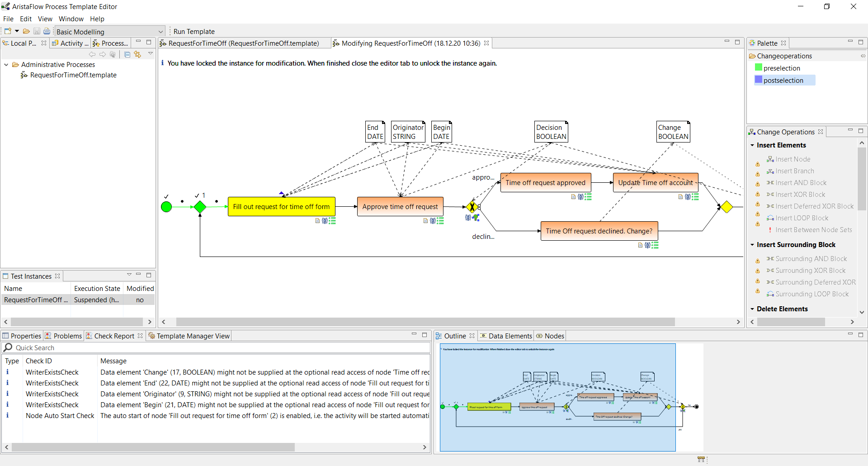
Task: Click the Insert Node operation icon
Action: [770, 159]
